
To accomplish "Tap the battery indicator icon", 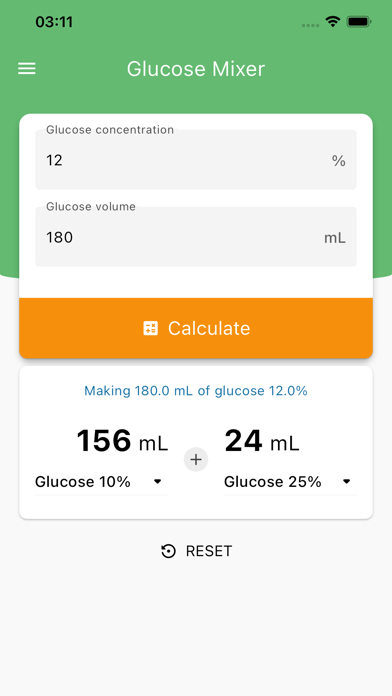I will coord(359,21).
